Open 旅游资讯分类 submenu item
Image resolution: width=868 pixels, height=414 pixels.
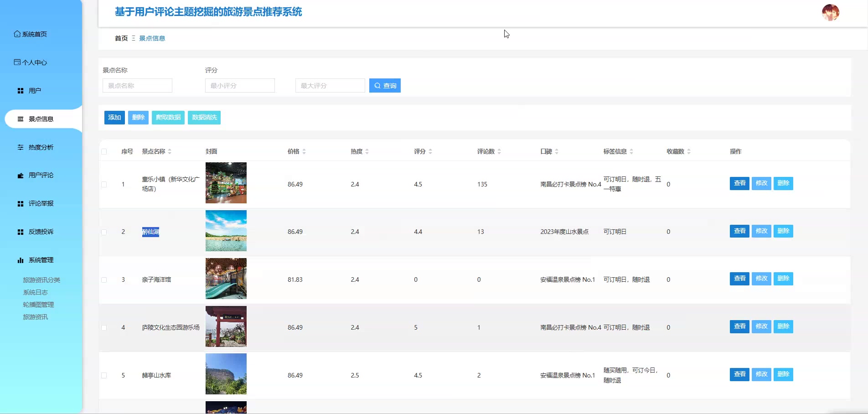point(41,280)
